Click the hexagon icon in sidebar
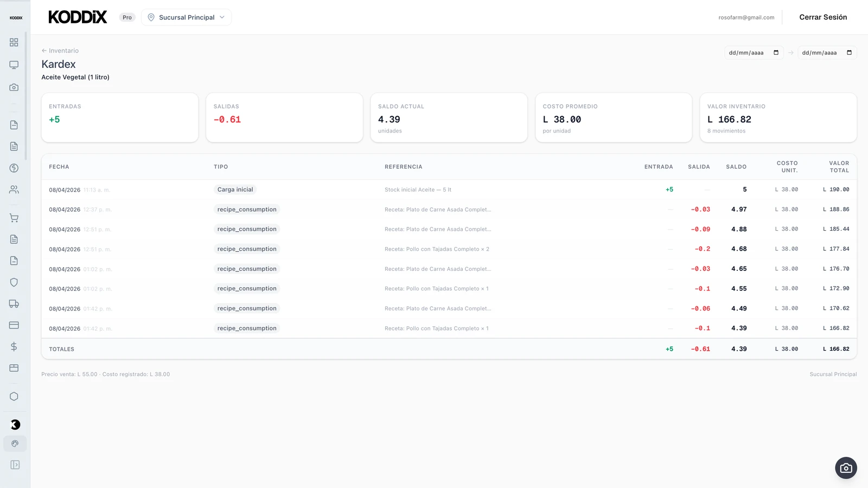This screenshot has width=868, height=488. 14,396
